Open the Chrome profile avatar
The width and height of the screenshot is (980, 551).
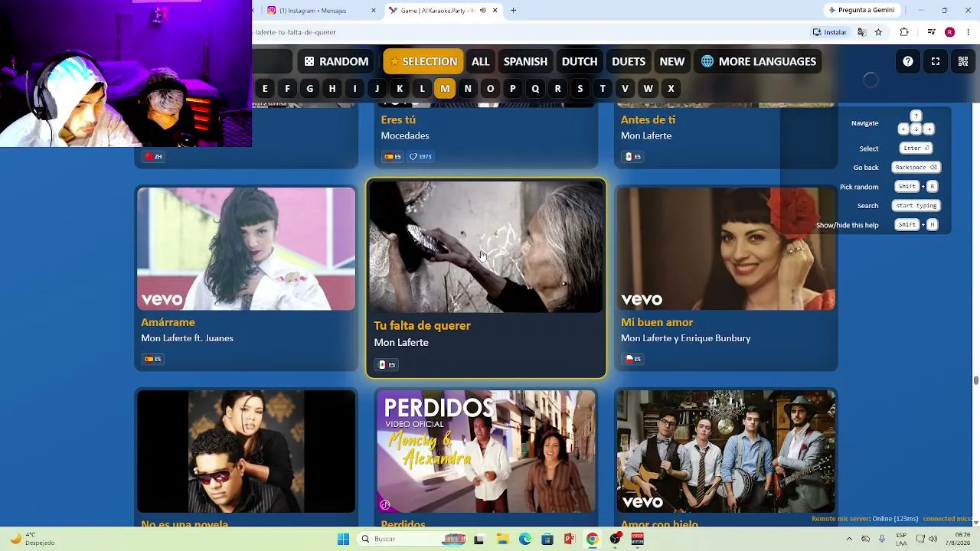949,32
